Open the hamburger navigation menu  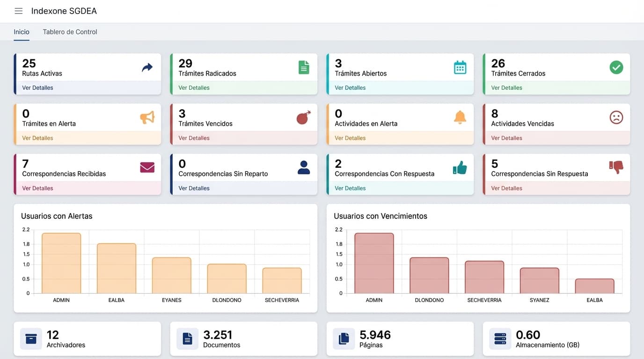tap(18, 11)
